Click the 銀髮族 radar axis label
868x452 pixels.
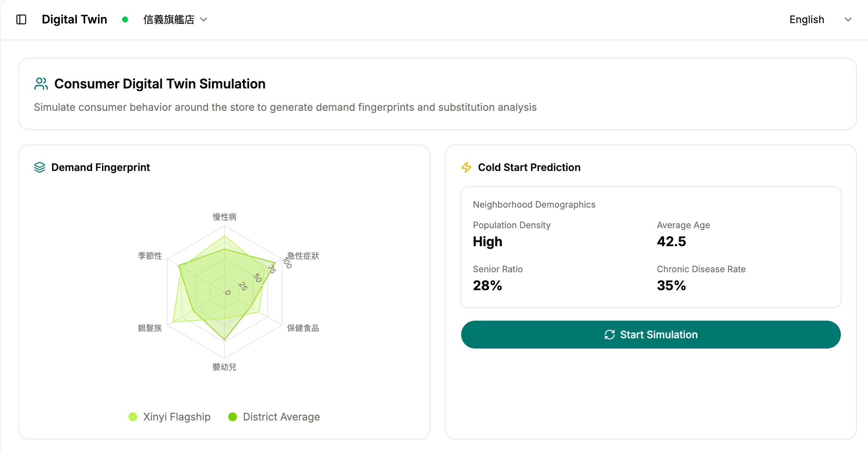[x=150, y=328]
